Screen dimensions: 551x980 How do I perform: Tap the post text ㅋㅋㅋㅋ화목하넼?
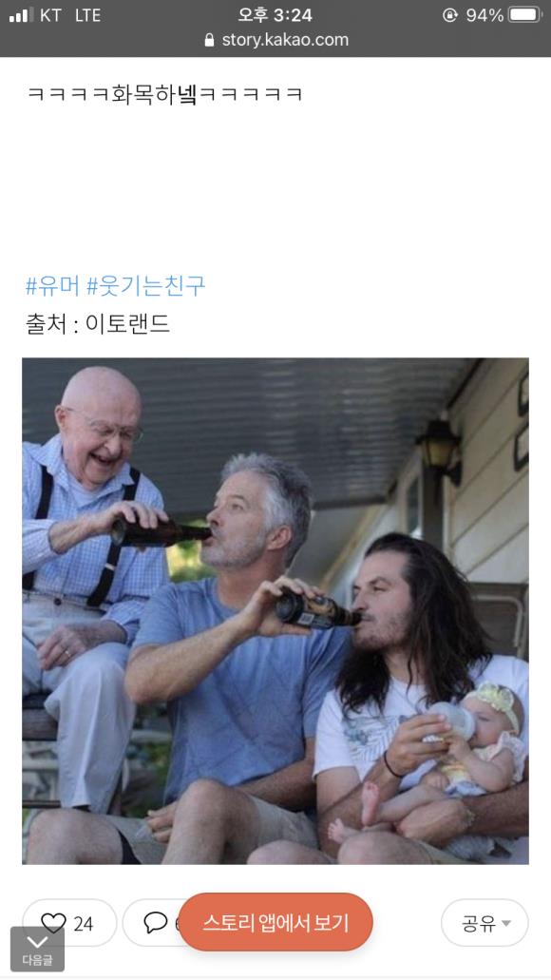(165, 94)
